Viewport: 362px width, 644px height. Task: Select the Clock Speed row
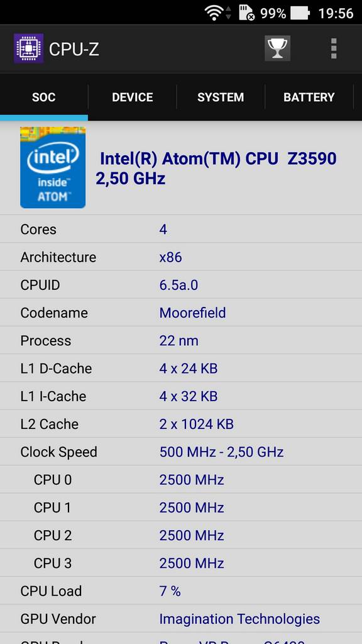[181, 452]
